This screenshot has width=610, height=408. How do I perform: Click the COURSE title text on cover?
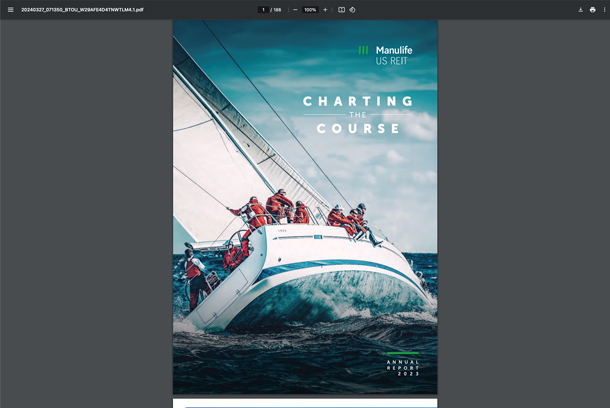coord(358,128)
